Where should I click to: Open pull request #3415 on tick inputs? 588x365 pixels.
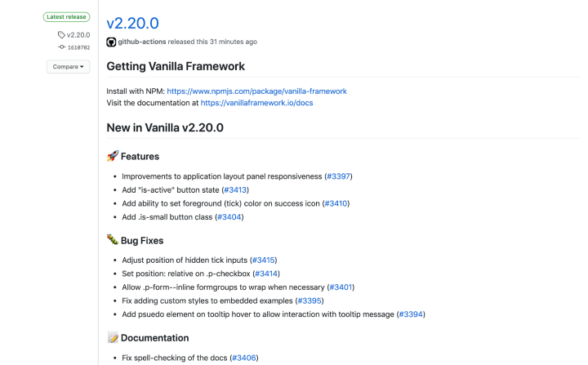click(x=263, y=260)
